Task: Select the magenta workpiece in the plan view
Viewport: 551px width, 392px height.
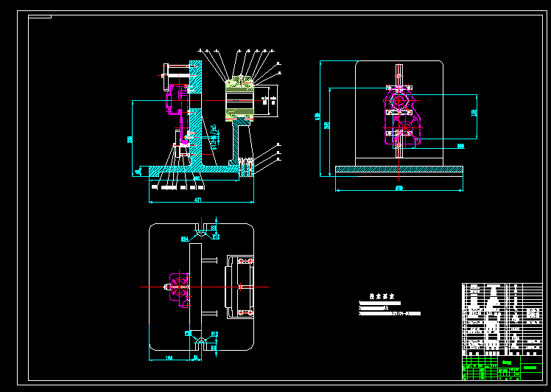Action: click(x=179, y=290)
